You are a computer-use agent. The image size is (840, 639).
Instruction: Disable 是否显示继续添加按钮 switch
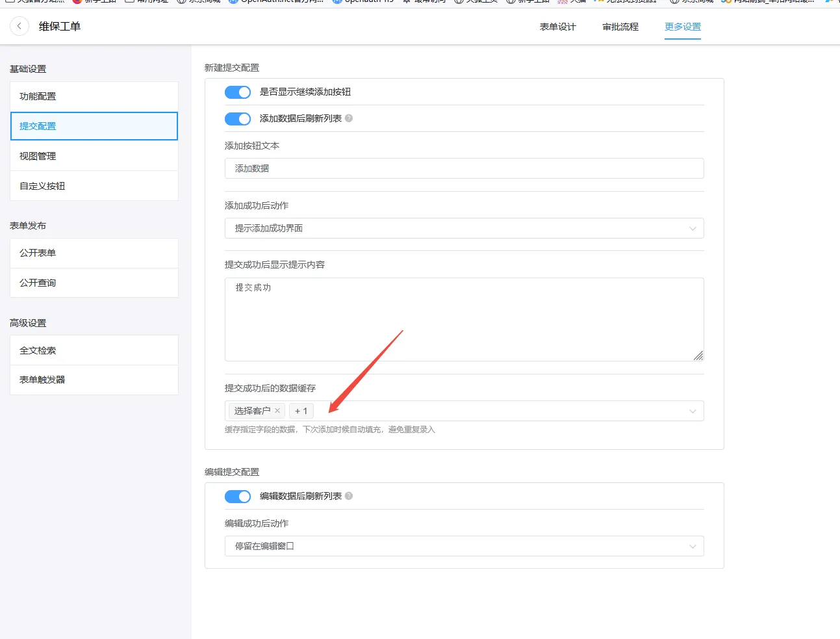click(238, 92)
